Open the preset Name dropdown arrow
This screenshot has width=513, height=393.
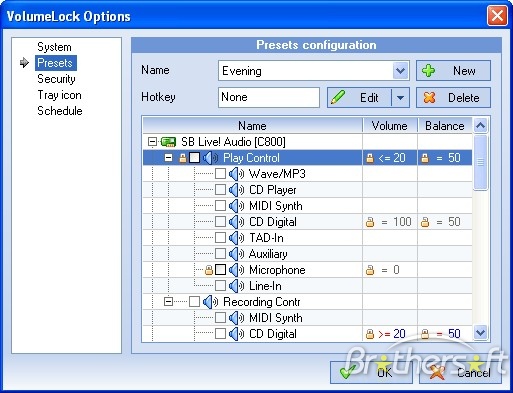[x=400, y=71]
